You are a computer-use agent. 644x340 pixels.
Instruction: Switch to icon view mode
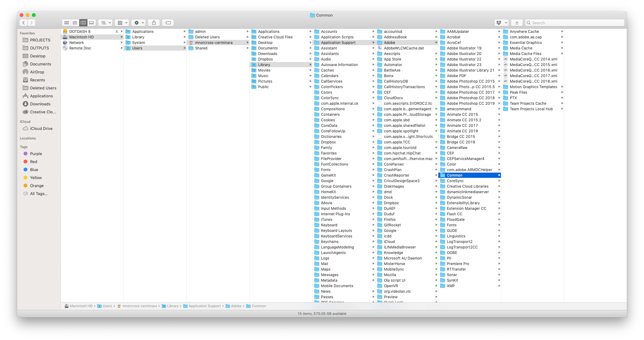[x=67, y=23]
